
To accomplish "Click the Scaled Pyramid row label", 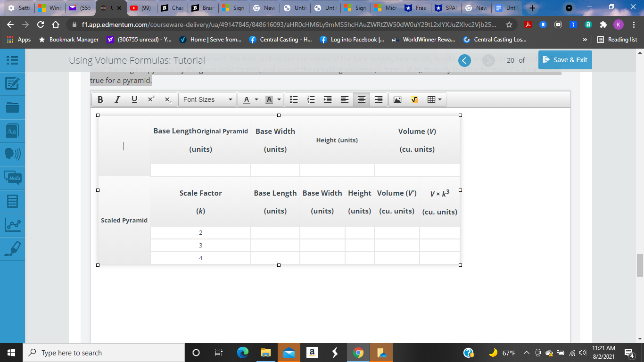I will 124,220.
